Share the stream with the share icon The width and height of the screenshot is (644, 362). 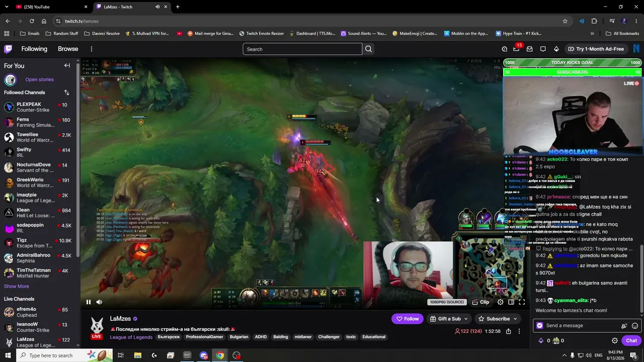(x=508, y=331)
